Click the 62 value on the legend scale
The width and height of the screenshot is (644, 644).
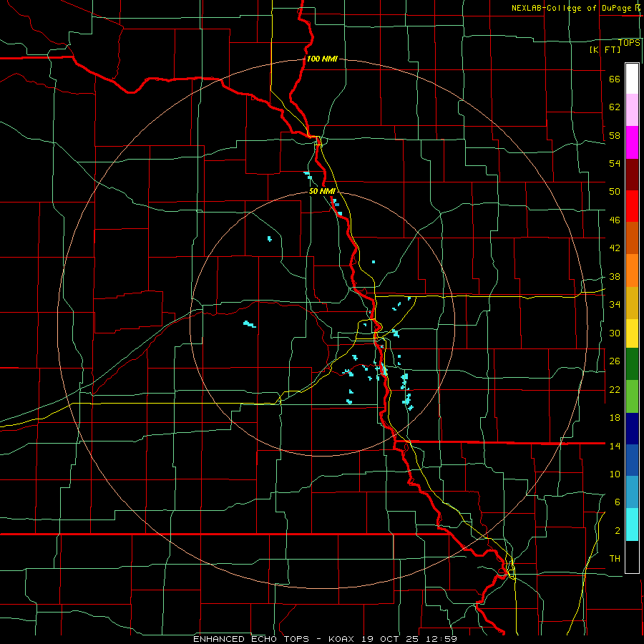point(615,107)
